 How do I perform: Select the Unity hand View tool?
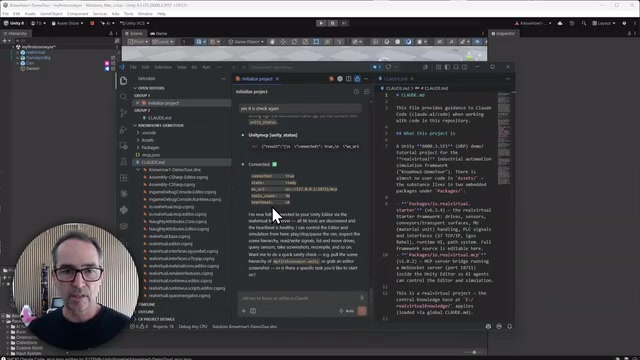click(x=272, y=42)
